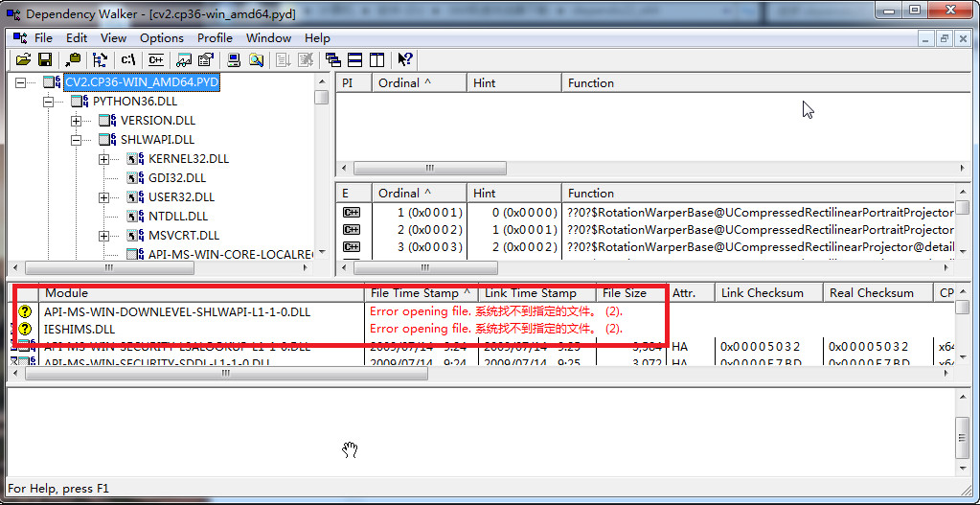Sort module list by File Time Stamp
Screen dimensions: 980x505
[x=422, y=293]
